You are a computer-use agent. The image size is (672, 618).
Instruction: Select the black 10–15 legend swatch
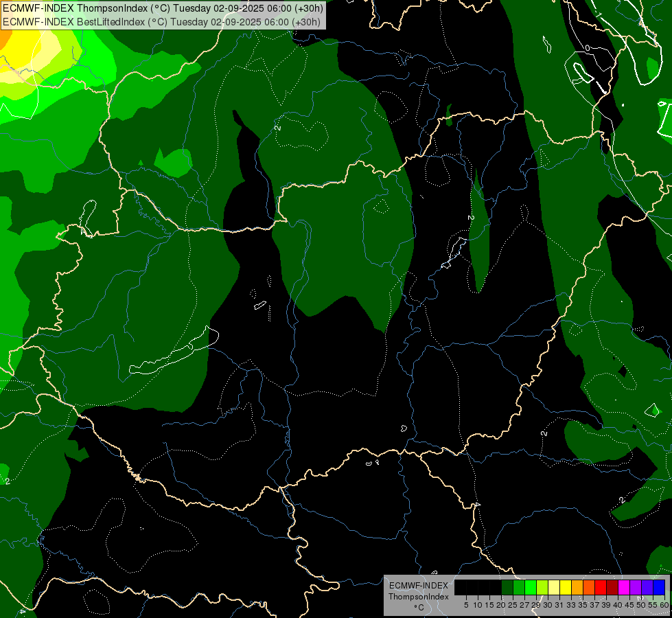coord(484,587)
